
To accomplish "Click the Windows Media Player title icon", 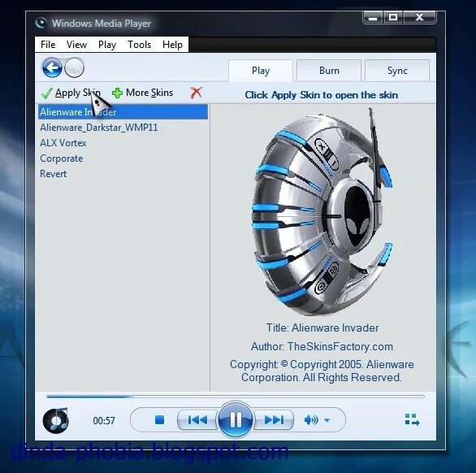I will tap(41, 23).
